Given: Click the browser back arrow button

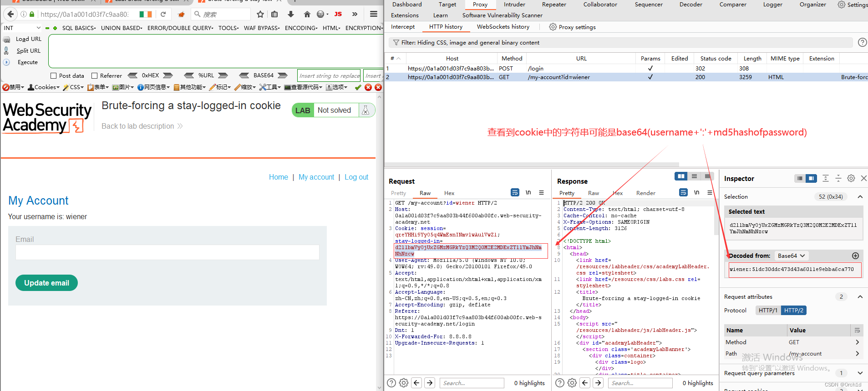Looking at the screenshot, I should click(x=11, y=14).
